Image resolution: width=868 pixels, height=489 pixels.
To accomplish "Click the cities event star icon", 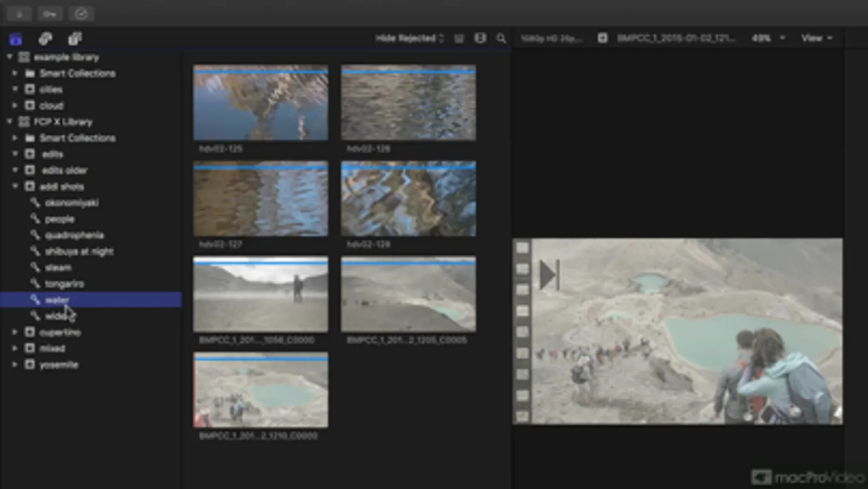I will (30, 89).
